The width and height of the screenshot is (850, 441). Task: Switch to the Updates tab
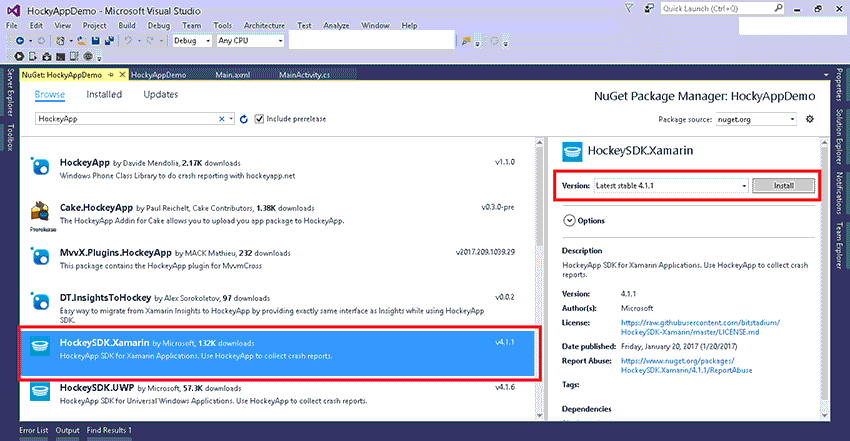(x=160, y=94)
